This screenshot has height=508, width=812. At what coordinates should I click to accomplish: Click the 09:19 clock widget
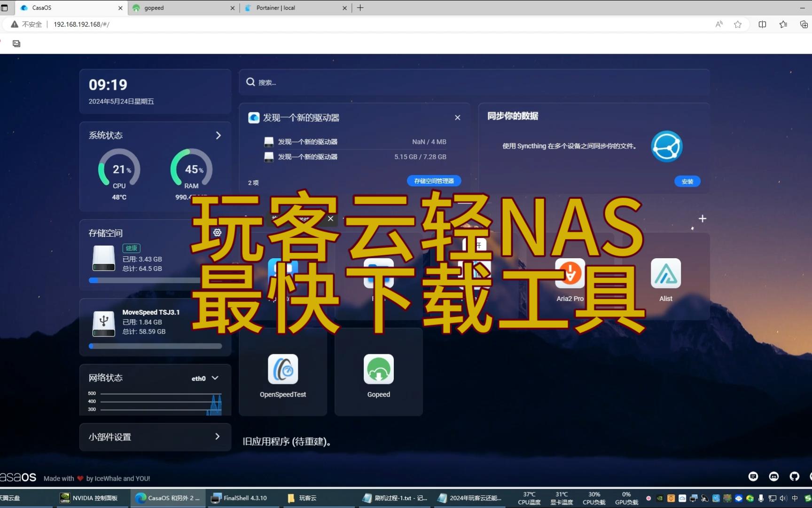coord(155,91)
